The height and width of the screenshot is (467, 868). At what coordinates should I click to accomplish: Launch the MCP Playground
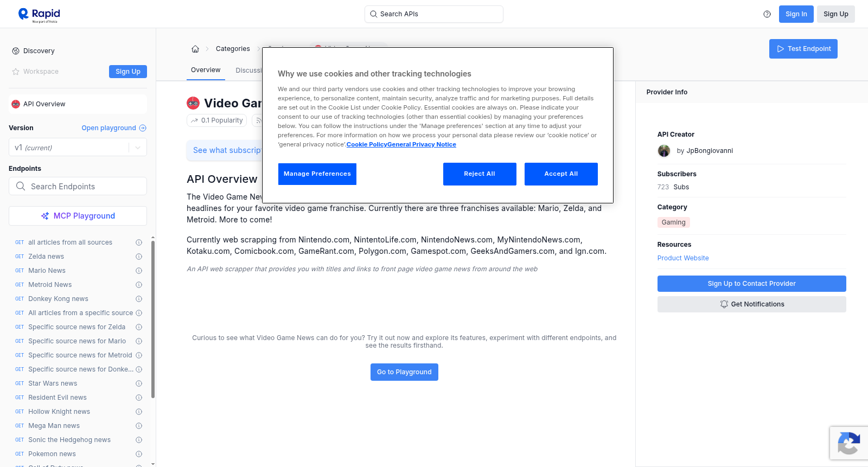[x=78, y=216]
